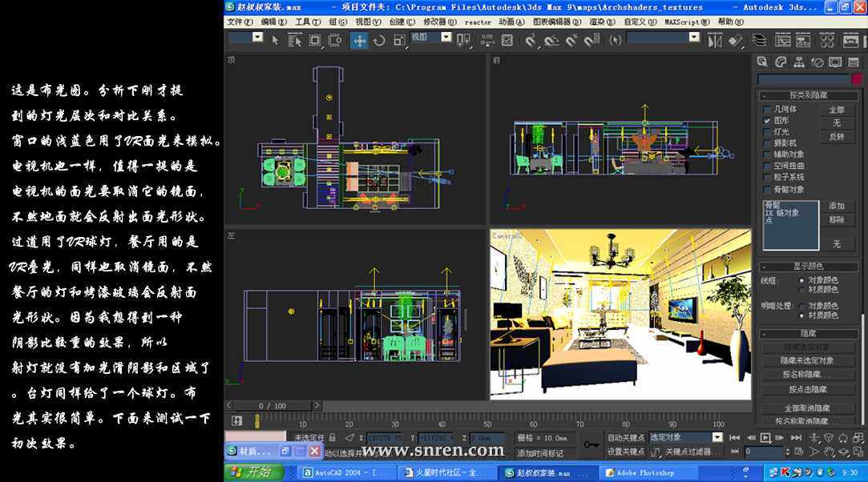Switch to the Display command panel tab
868x482 pixels.
coord(834,62)
